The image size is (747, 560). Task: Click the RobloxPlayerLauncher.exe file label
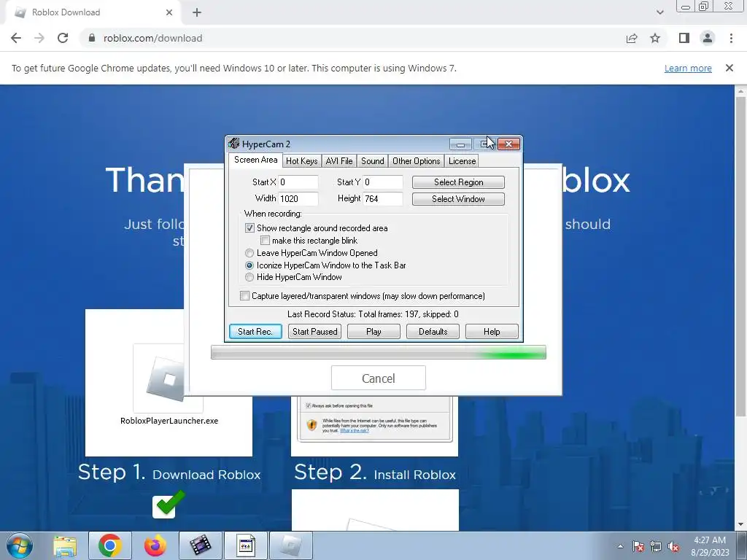point(169,421)
